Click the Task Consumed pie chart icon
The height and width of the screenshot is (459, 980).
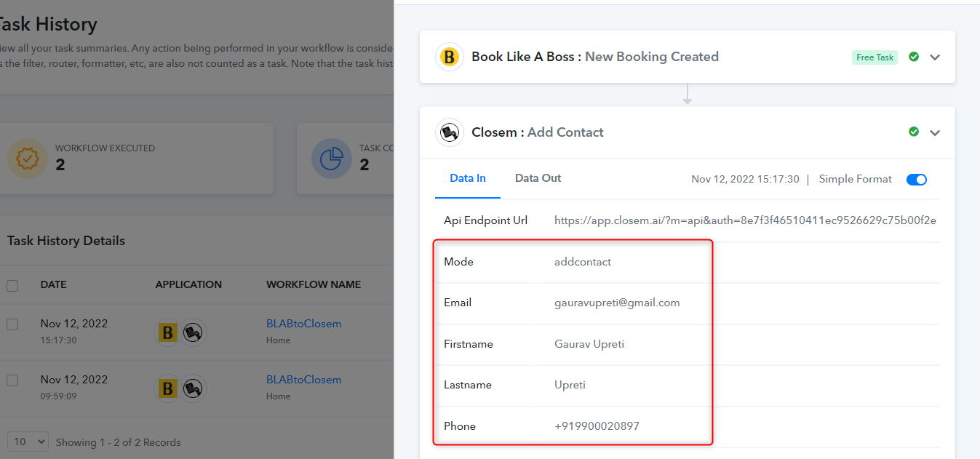tap(332, 158)
